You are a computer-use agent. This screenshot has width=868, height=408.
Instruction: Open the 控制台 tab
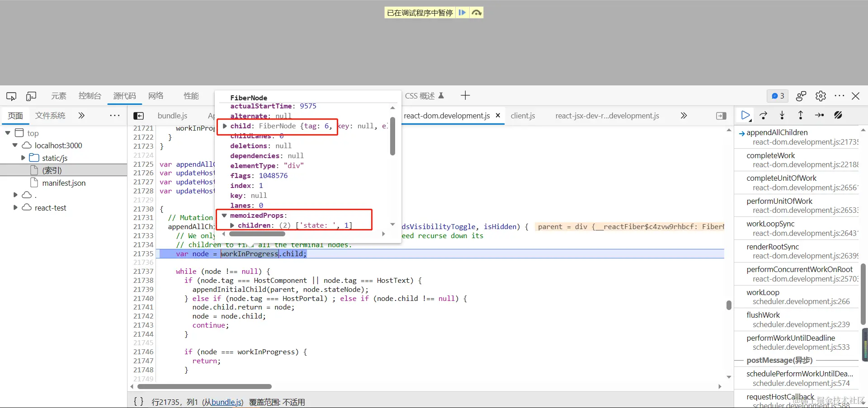pyautogui.click(x=90, y=96)
